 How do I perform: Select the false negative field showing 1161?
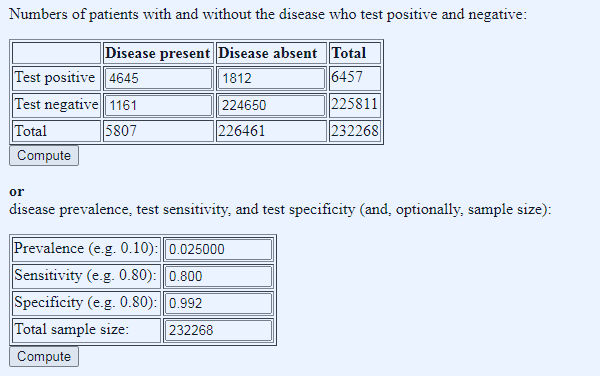pyautogui.click(x=158, y=105)
